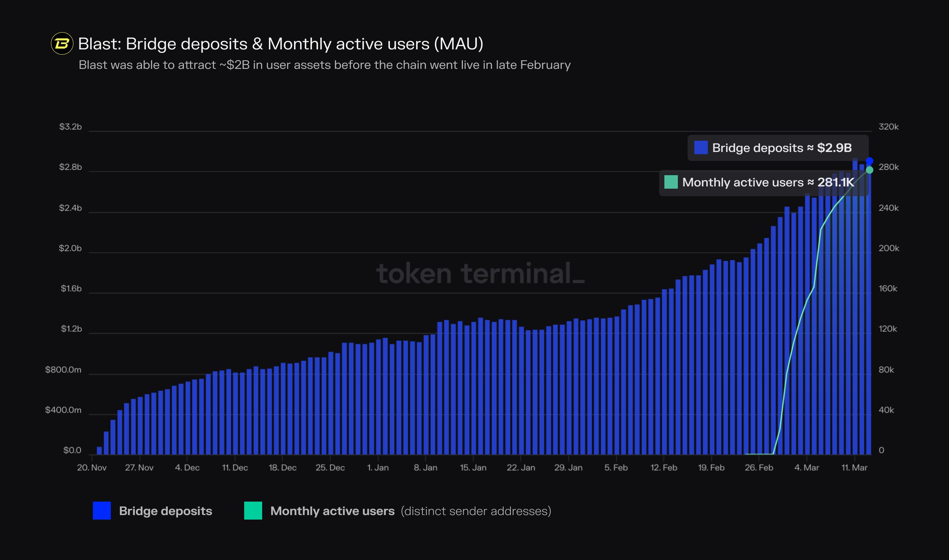Viewport: 949px width, 560px height.
Task: Click the 320k right axis label
Action: tap(888, 127)
